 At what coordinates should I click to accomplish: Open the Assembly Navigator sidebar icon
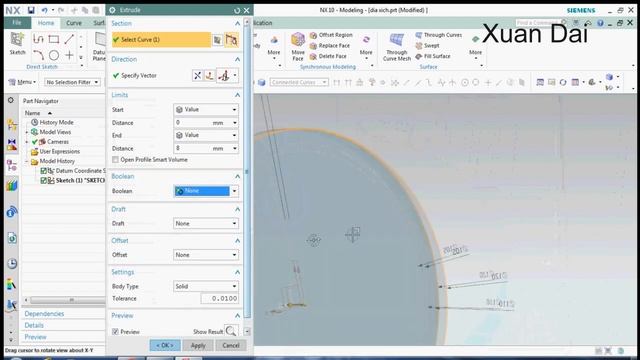(x=12, y=124)
